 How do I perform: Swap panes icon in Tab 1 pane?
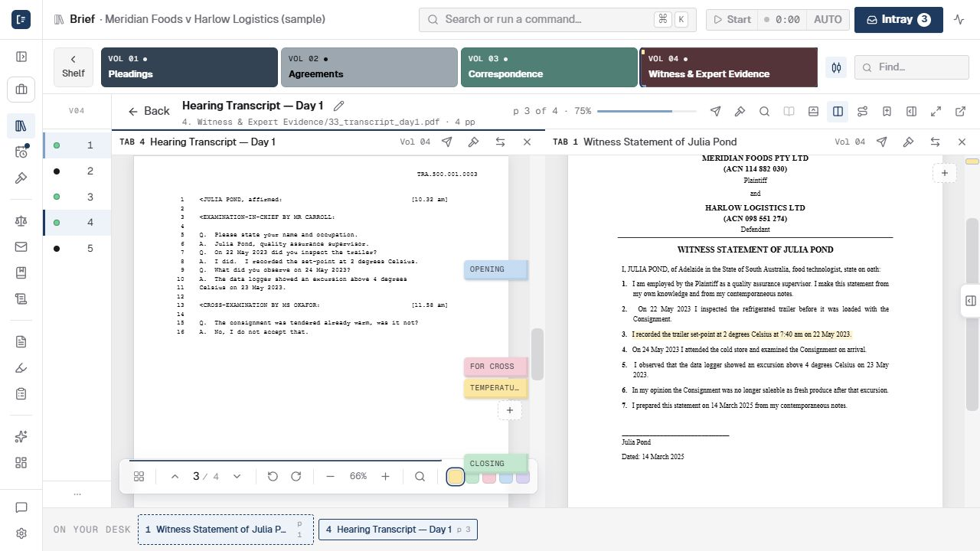pos(935,142)
